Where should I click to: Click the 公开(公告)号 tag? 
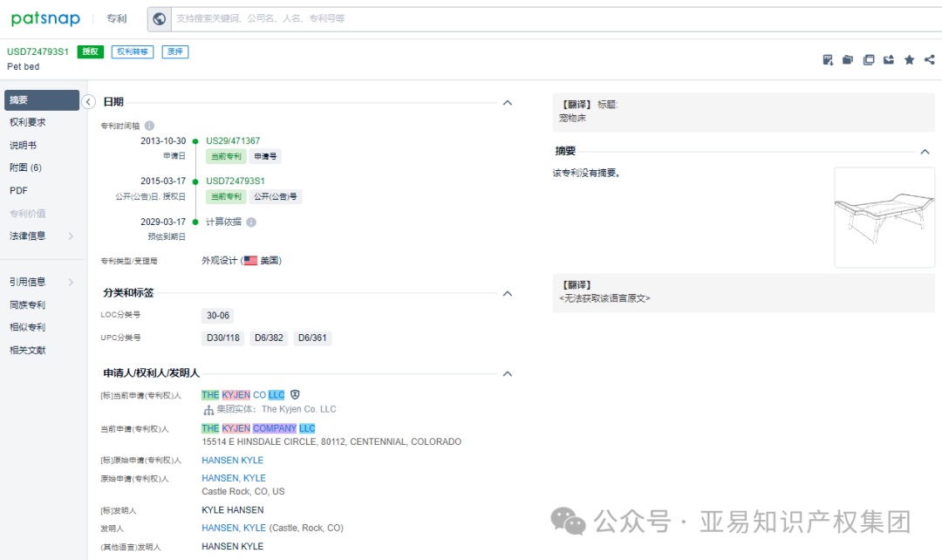pyautogui.click(x=275, y=196)
